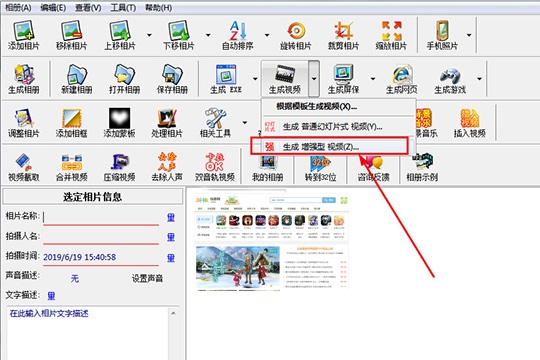Click the 生成 EXE icon
This screenshot has height=360, width=540.
[226, 79]
